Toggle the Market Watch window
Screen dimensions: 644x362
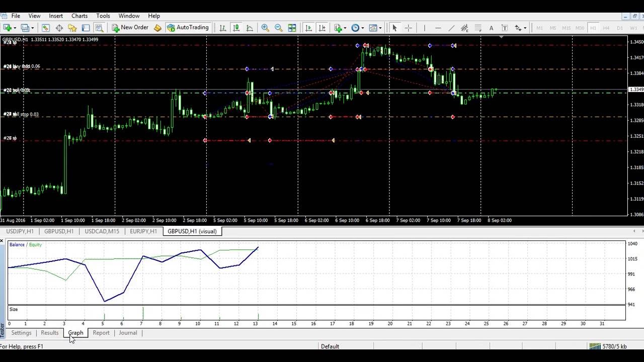pyautogui.click(x=46, y=28)
